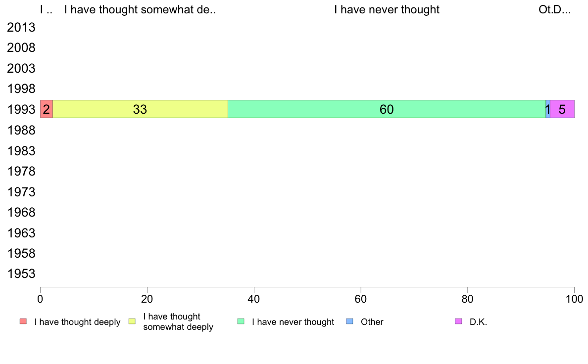
Task: Click the blue 'Other' legend swatch
Action: [x=349, y=321]
